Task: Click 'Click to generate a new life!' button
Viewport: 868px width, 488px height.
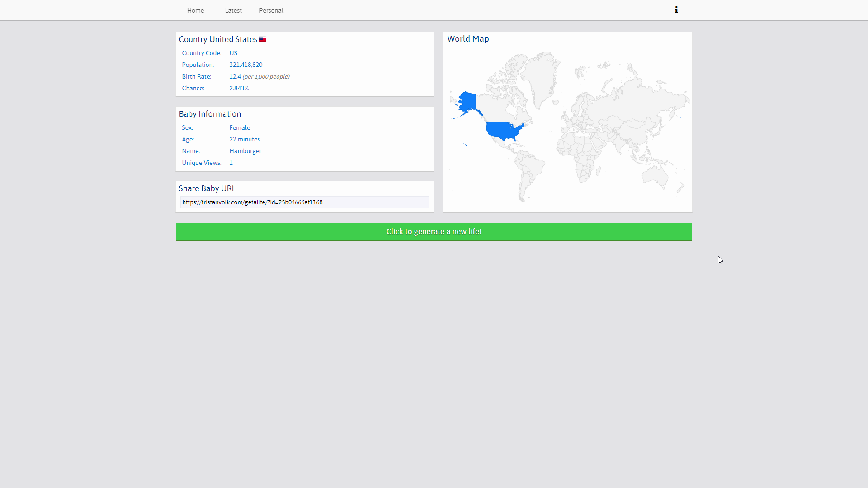Action: 434,231
